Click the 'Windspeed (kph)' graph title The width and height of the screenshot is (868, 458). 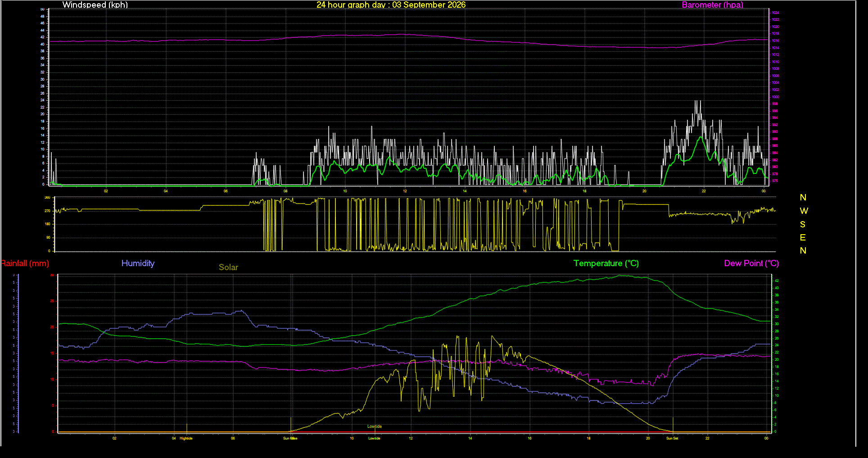(95, 5)
